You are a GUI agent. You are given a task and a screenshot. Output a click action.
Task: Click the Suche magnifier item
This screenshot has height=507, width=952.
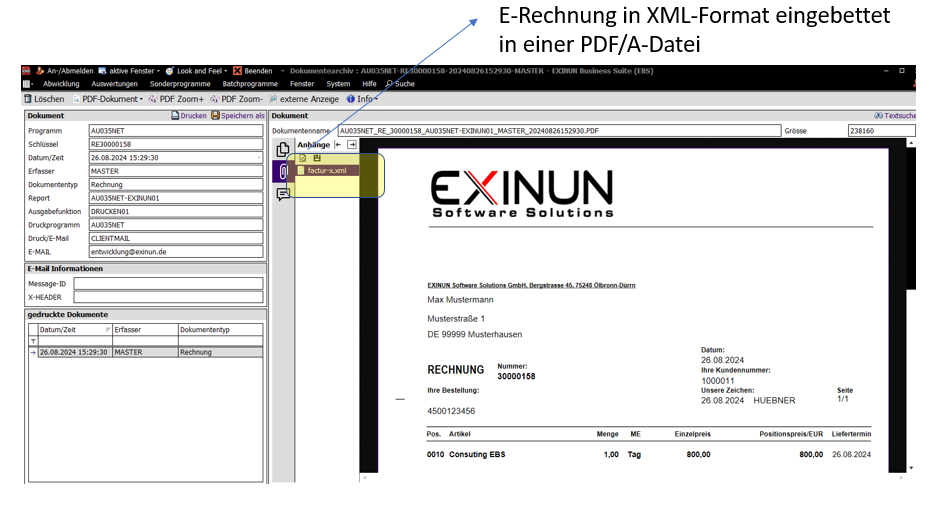[400, 84]
